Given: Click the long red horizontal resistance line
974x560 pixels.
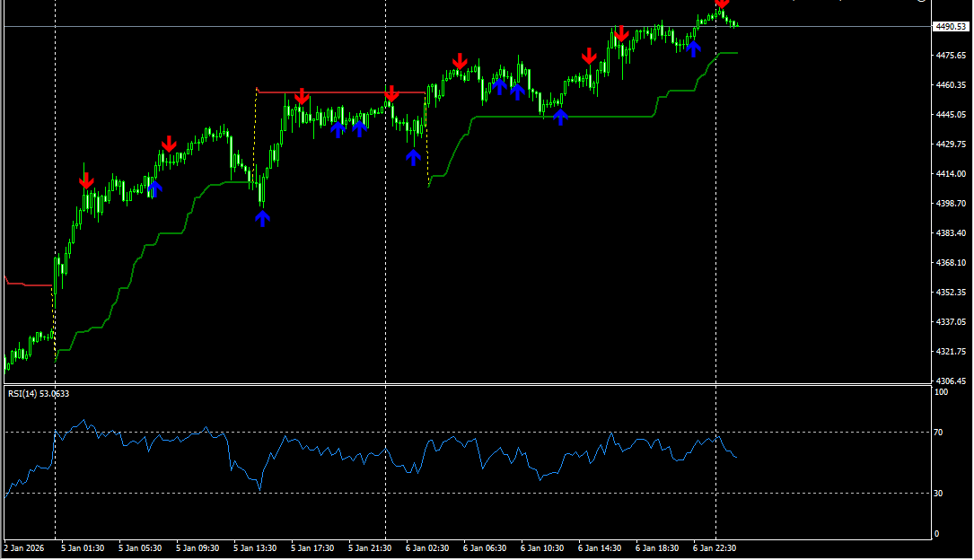Looking at the screenshot, I should [x=341, y=92].
